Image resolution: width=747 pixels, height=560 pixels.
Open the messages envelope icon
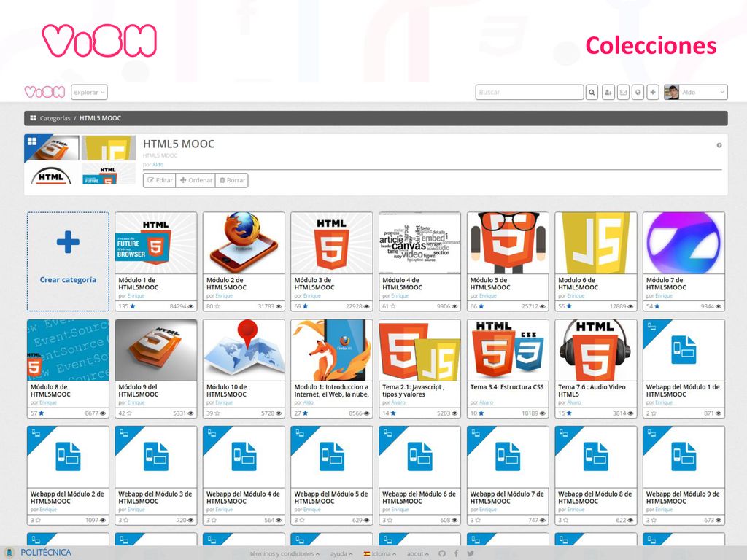click(x=623, y=93)
